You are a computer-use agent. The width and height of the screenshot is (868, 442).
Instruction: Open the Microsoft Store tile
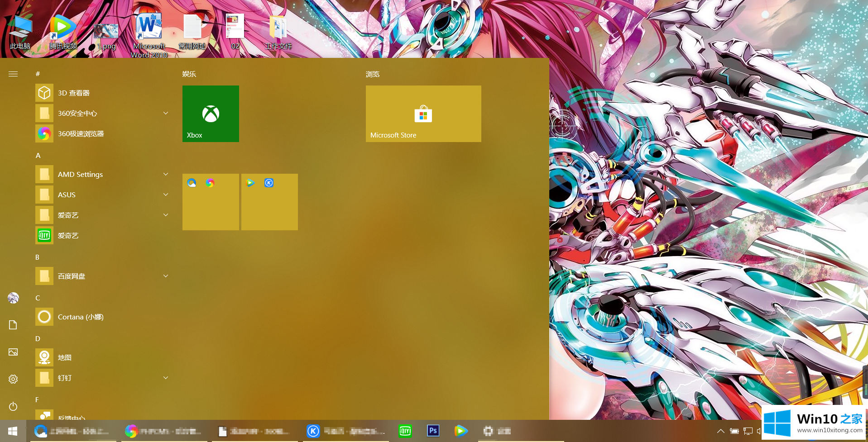423,114
